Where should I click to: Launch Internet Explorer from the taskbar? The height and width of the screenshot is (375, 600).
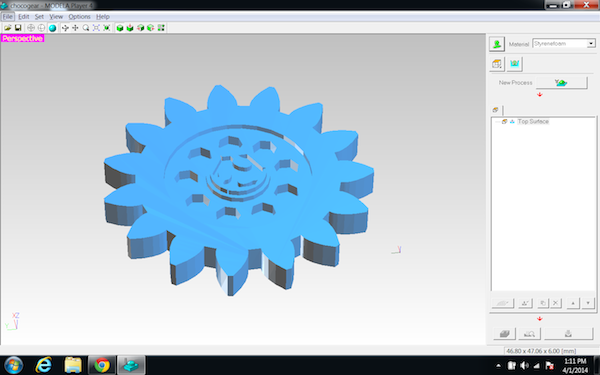pyautogui.click(x=43, y=365)
